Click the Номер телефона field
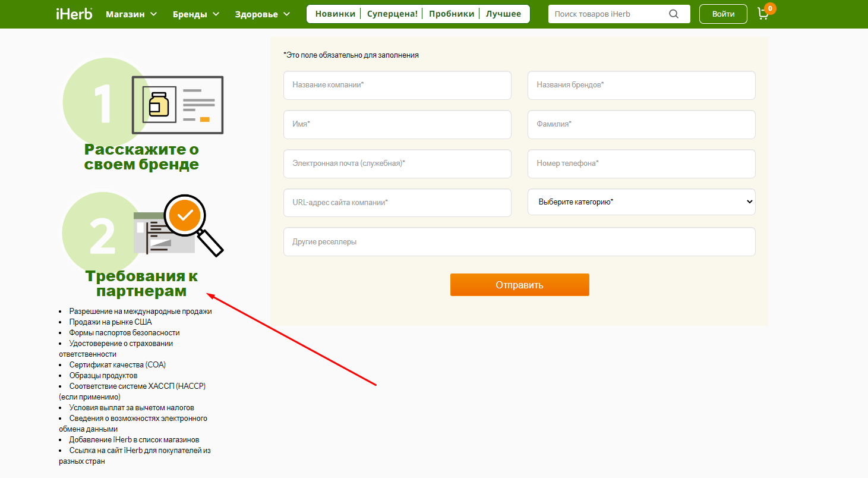Viewport: 868px width, 478px height. [642, 163]
